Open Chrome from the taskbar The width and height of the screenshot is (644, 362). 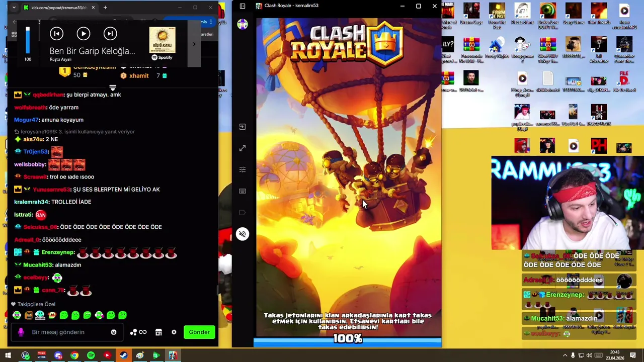coord(74,355)
